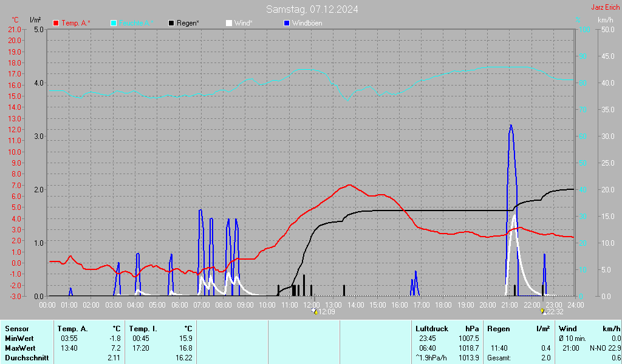Click the 22:32 time marker label
Screen dimensions: 622x364
coord(555,312)
